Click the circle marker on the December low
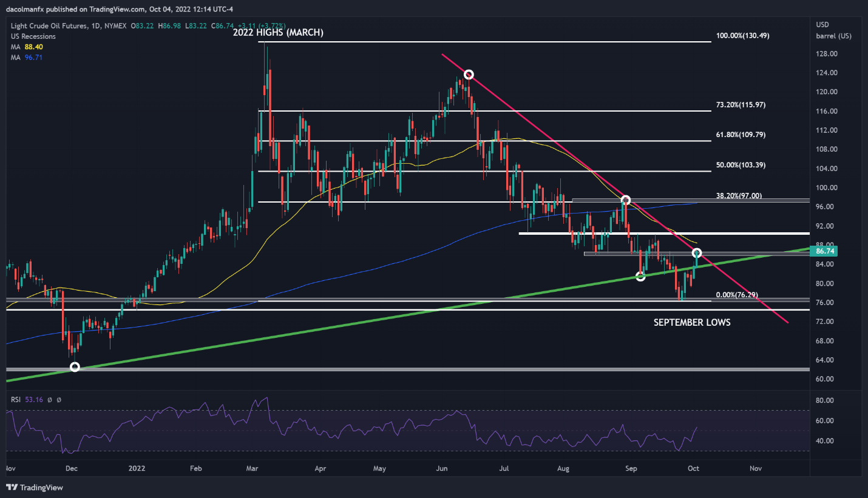 coord(75,367)
